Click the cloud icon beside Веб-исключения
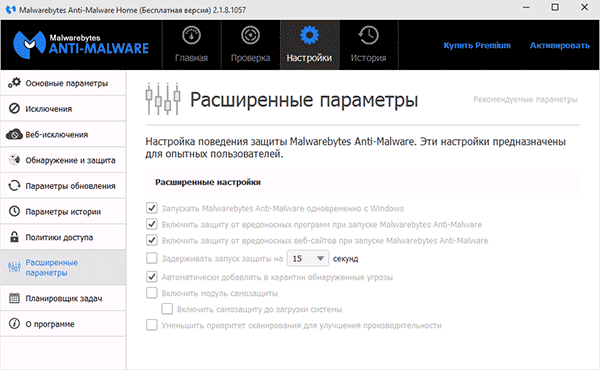Image resolution: width=600 pixels, height=370 pixels. [14, 134]
